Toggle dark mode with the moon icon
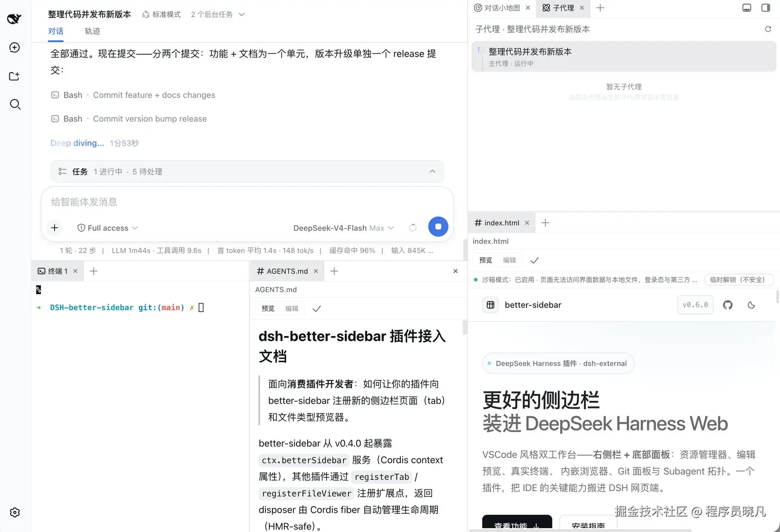 pos(751,305)
